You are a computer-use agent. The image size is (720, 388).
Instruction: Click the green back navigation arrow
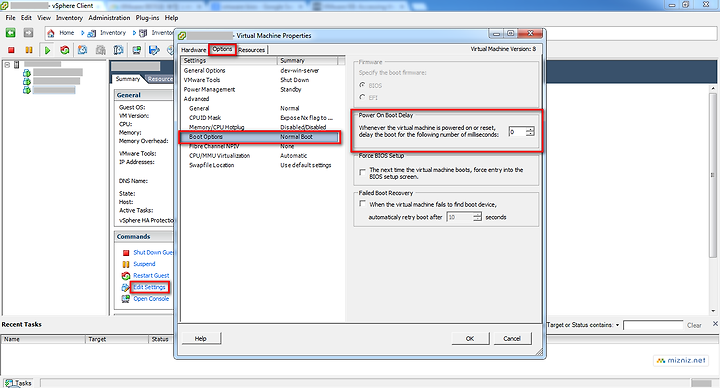[x=10, y=33]
